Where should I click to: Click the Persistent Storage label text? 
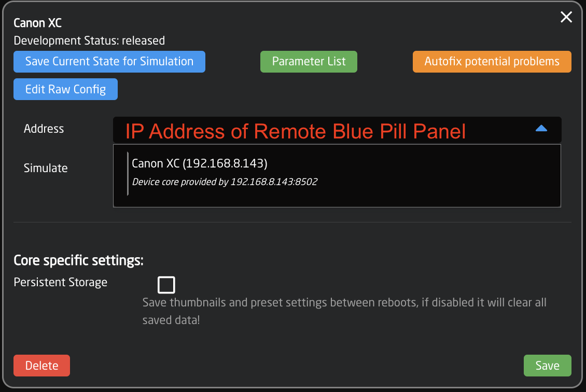pyautogui.click(x=60, y=282)
